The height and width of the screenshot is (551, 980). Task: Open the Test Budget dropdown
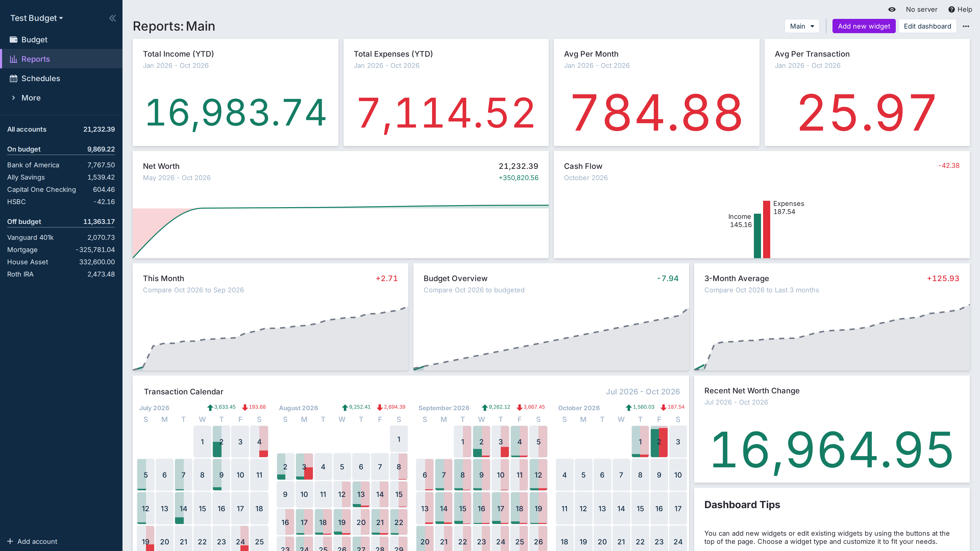coord(36,18)
